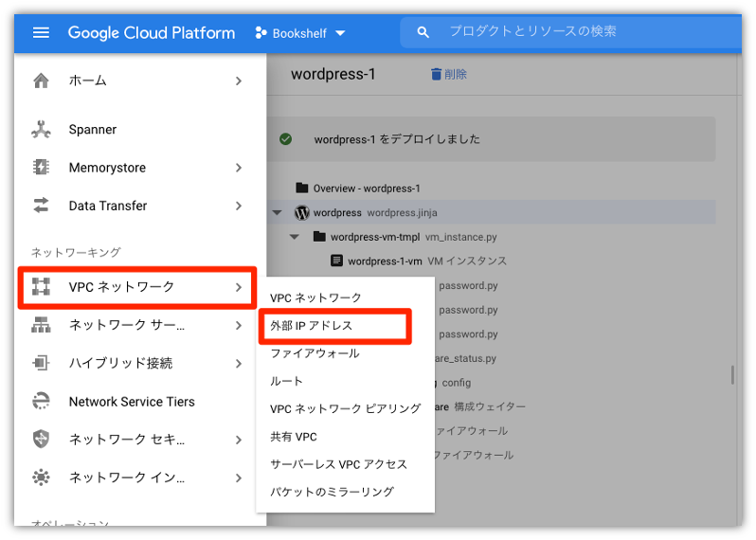This screenshot has width=756, height=540.
Task: Choose パケットのミラーリング in the submenu
Action: tap(333, 492)
